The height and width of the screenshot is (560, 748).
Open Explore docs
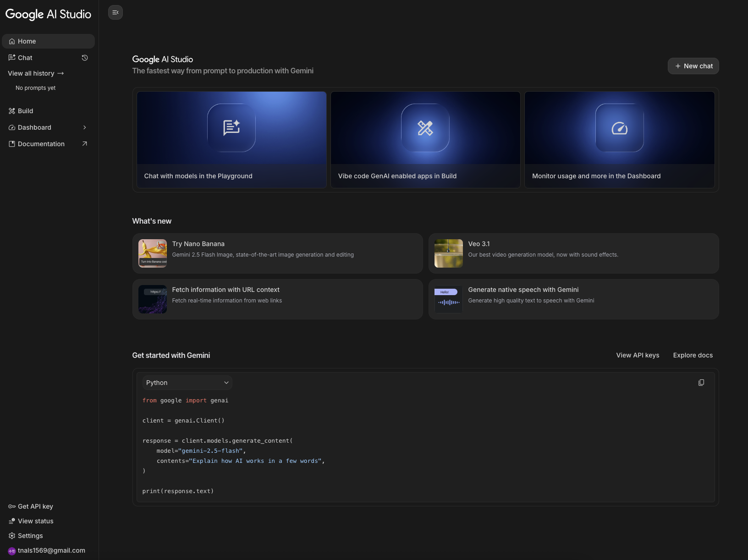coord(693,355)
